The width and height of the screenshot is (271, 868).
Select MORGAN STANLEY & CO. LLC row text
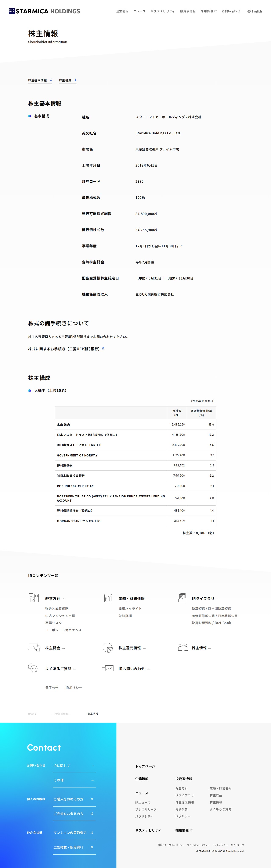coord(78,521)
